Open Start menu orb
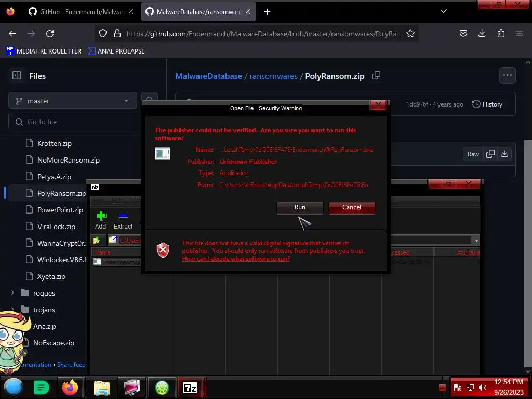532x399 pixels. pos(13,387)
